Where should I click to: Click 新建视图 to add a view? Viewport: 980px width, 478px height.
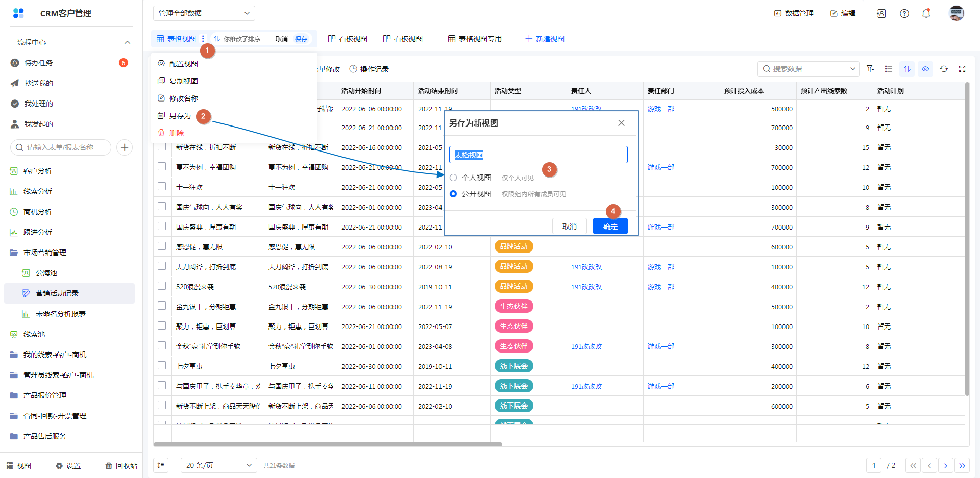click(x=545, y=39)
